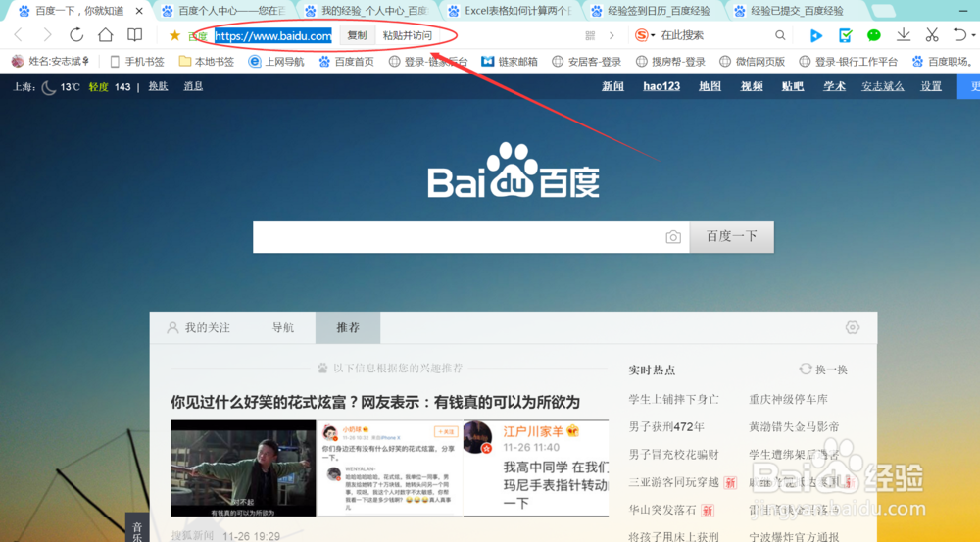Click the moon weather icon beside 13℃

coord(49,87)
